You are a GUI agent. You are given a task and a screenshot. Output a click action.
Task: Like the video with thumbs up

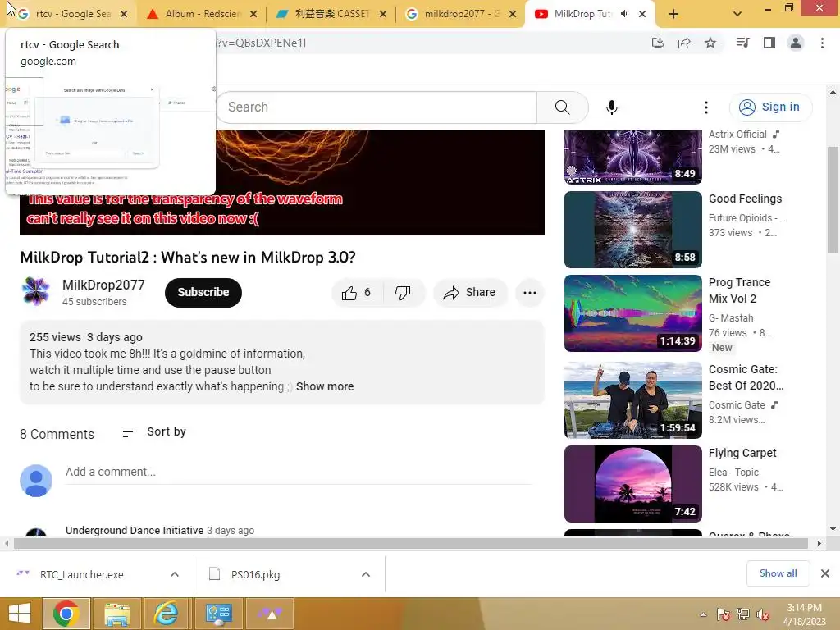coord(357,293)
